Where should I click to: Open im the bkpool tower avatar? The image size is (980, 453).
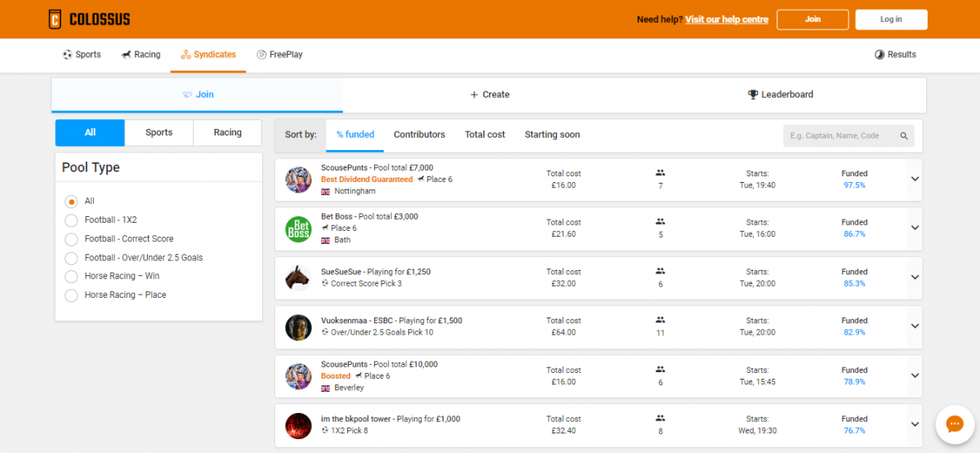pyautogui.click(x=298, y=425)
